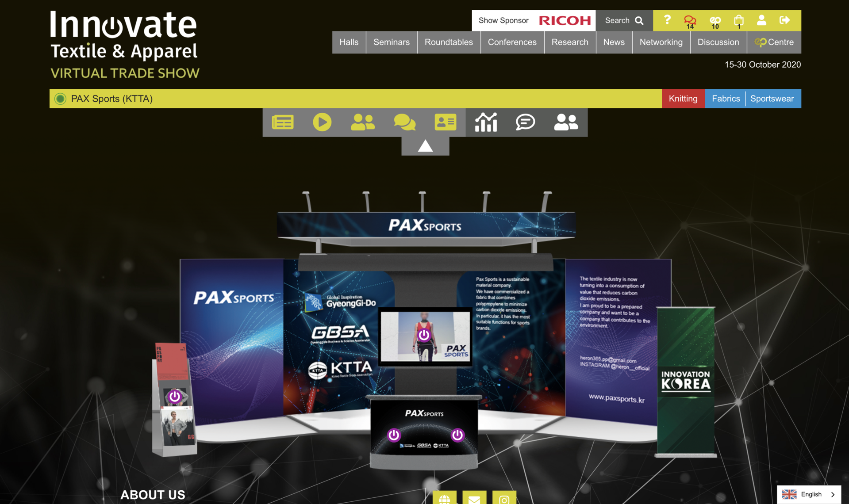Activate power hotspot on booth video screen
Viewport: 849px width, 504px height.
click(424, 335)
